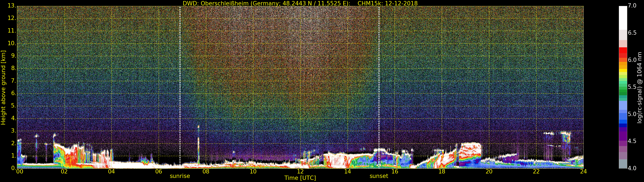Image resolution: width=644 pixels, height=182 pixels.
Task: Click the tall narrow echo spike before 08 UTC
Action: coord(198,145)
